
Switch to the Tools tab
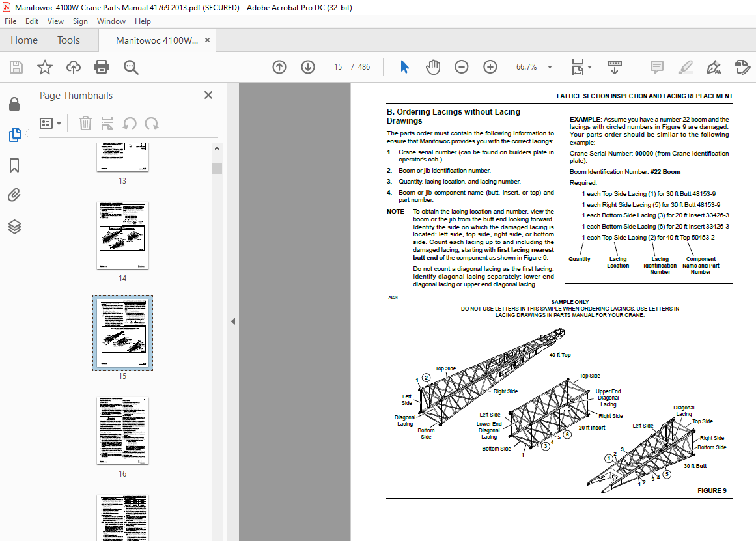[68, 40]
